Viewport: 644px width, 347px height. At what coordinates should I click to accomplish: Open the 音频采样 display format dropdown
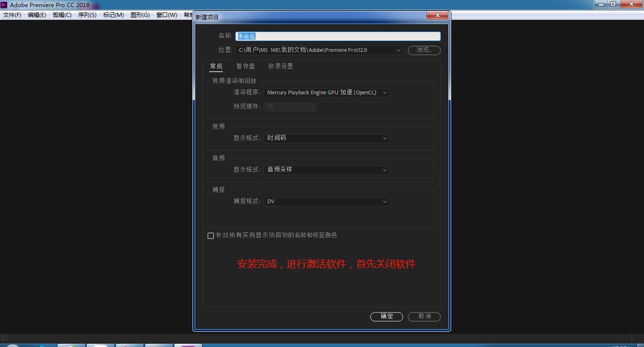(x=326, y=170)
